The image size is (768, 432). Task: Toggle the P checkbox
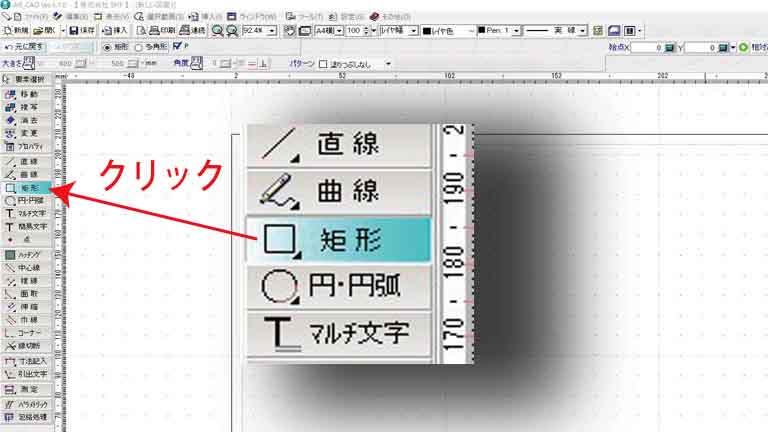(177, 46)
